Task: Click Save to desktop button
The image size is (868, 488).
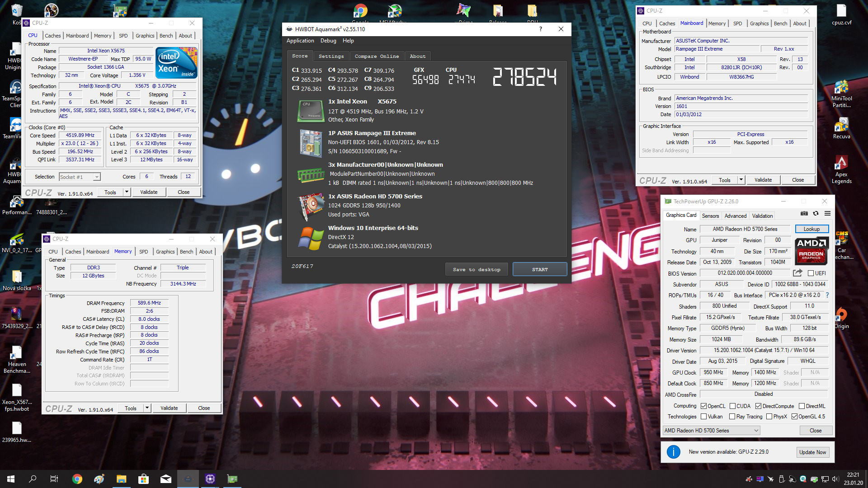Action: pyautogui.click(x=476, y=269)
